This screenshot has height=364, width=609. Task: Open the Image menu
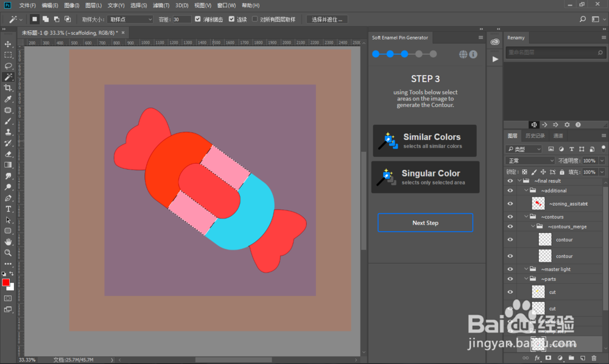tap(71, 5)
